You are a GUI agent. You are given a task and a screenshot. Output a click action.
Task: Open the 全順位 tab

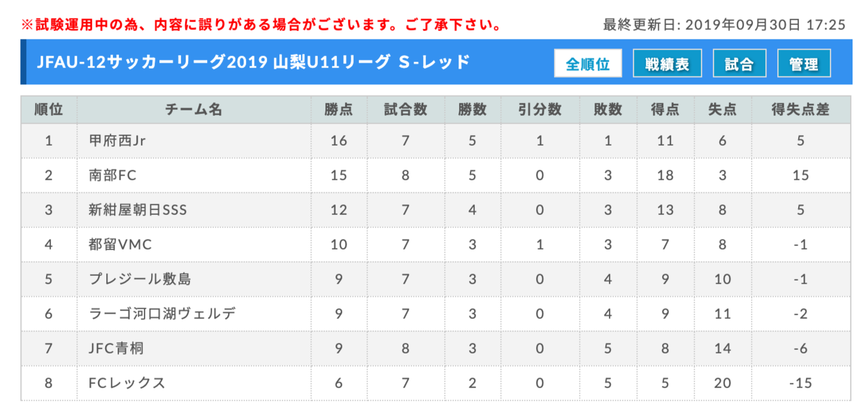(x=588, y=64)
